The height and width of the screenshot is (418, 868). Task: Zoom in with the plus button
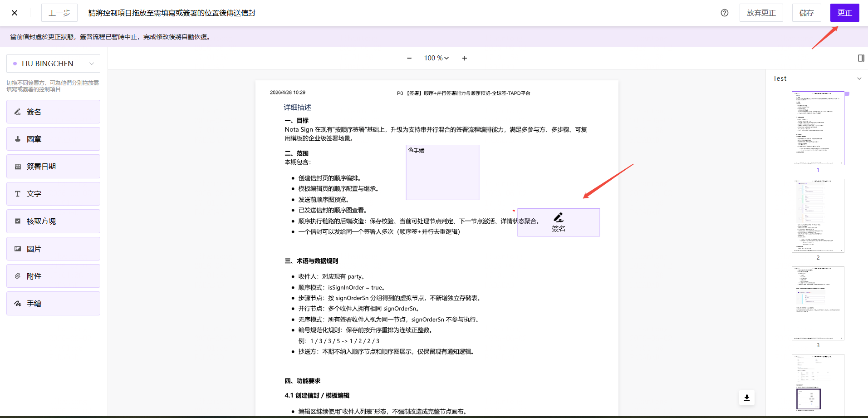[465, 58]
